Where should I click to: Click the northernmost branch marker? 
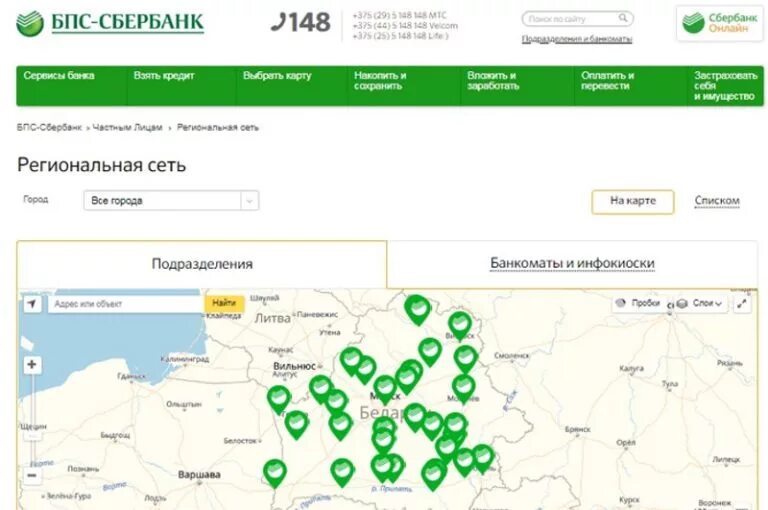[418, 311]
